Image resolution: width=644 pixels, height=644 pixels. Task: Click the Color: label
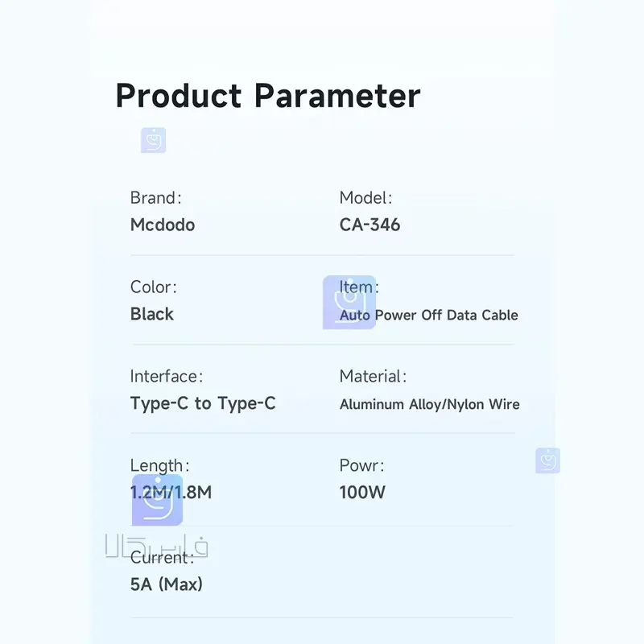point(153,287)
